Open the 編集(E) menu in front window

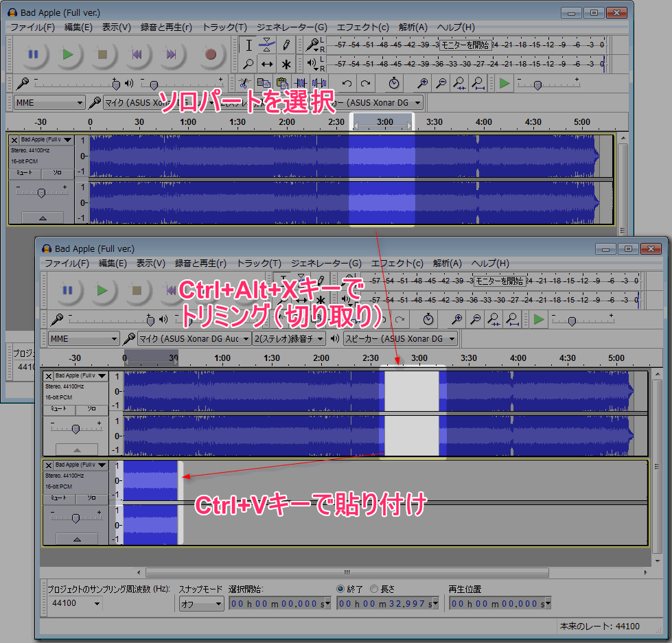point(113,263)
